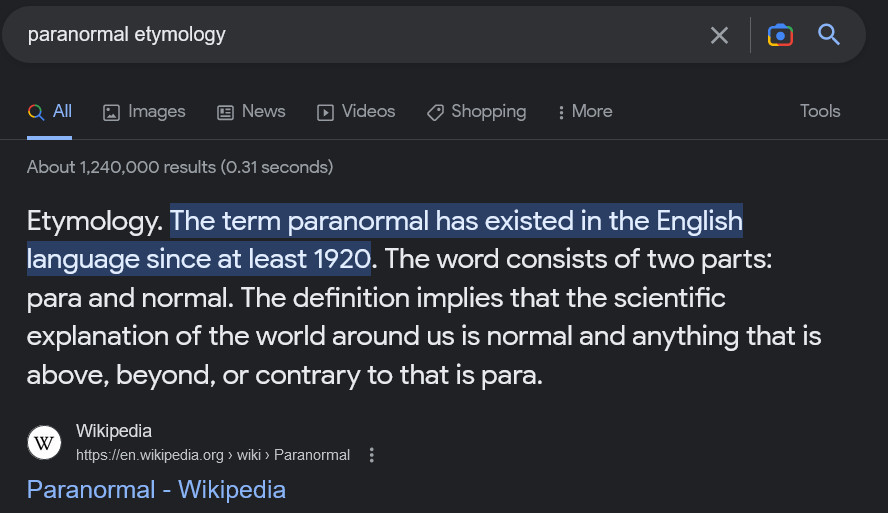Viewport: 888px width, 513px height.
Task: Open Google Lens camera search
Action: click(x=780, y=35)
